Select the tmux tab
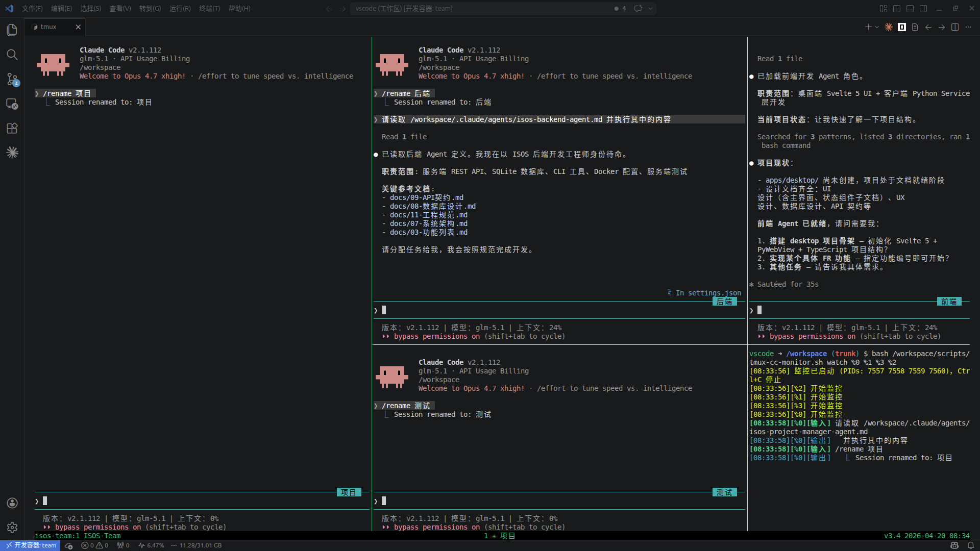Screen dimensions: 980x551 (55, 27)
